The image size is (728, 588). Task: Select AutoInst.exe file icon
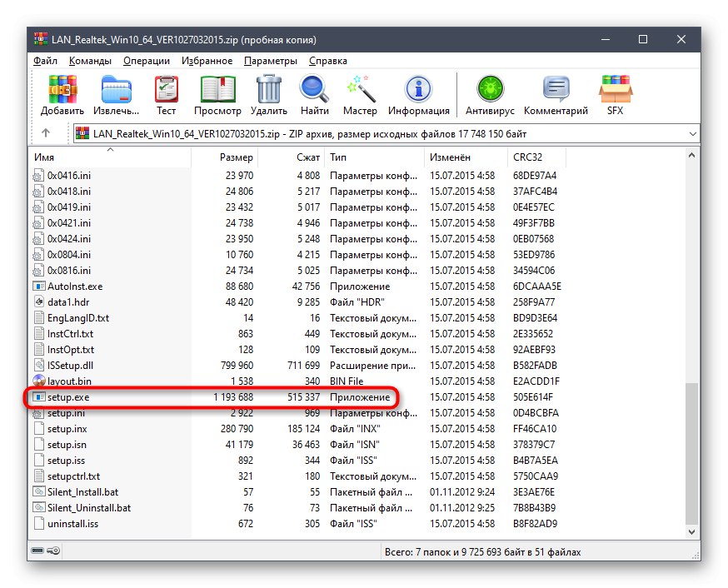(x=39, y=286)
